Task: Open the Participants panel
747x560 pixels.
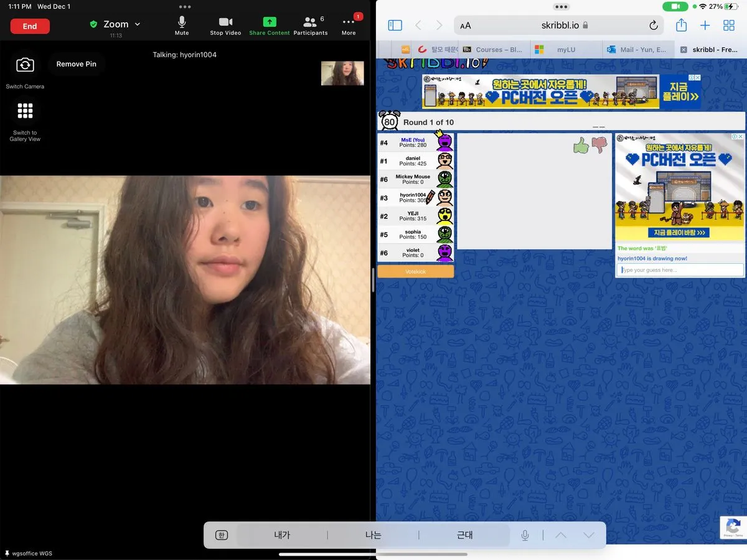Action: (x=310, y=25)
